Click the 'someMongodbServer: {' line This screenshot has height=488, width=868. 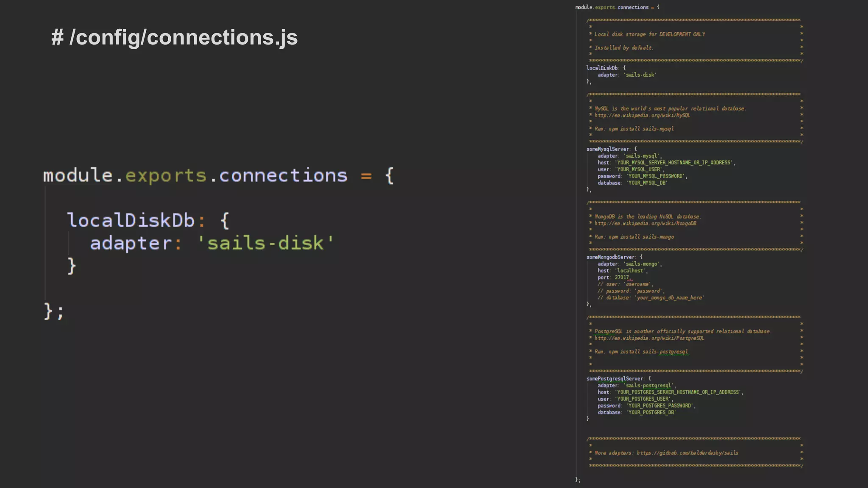[x=615, y=257]
